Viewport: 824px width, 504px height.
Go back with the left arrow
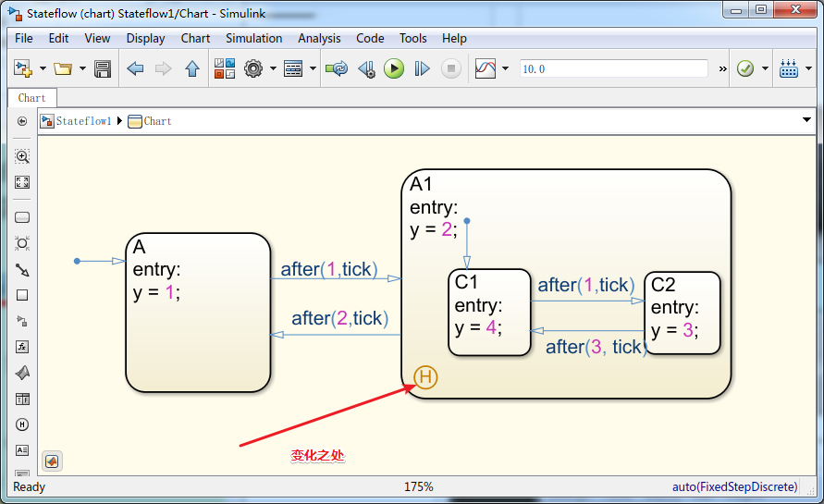click(136, 68)
